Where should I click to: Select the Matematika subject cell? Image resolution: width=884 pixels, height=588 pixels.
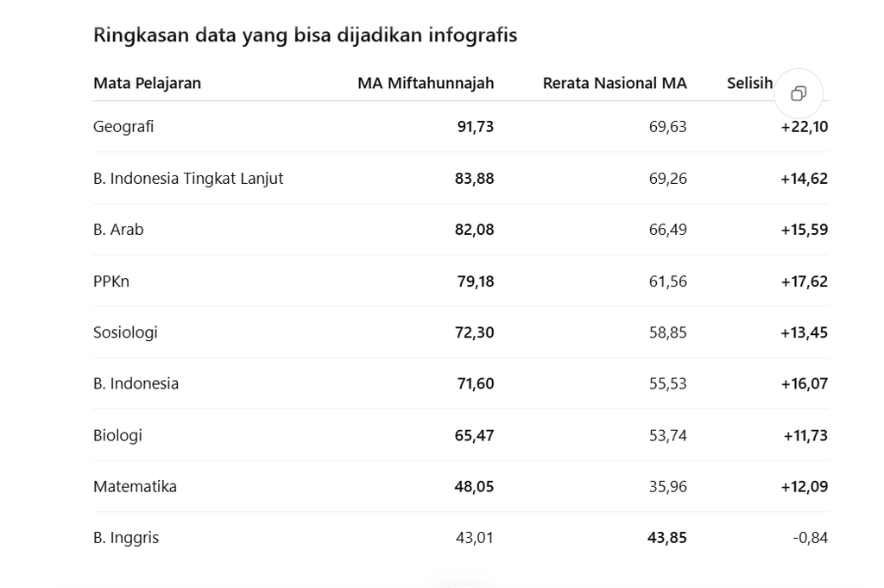135,486
